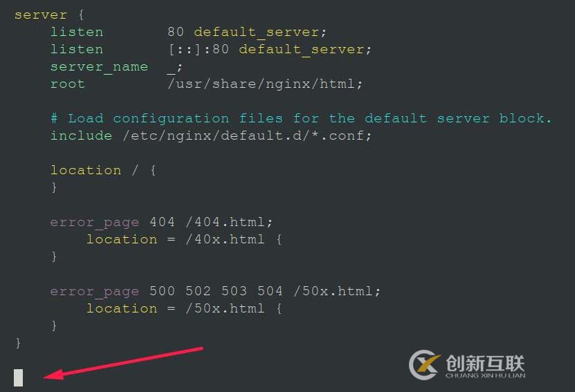Click the root path /usr/share/nginx/html
The image size is (575, 392).
[265, 84]
